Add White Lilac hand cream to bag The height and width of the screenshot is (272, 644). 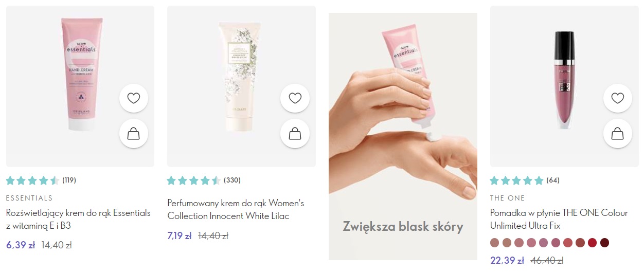(x=295, y=134)
